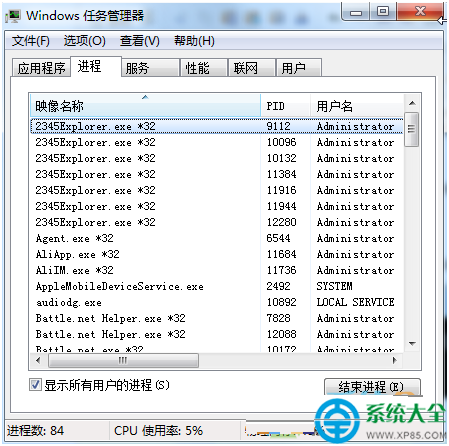Screen dimensions: 449x446
Task: Select 2345Explorer.exe process with PID 12280
Action: [217, 222]
